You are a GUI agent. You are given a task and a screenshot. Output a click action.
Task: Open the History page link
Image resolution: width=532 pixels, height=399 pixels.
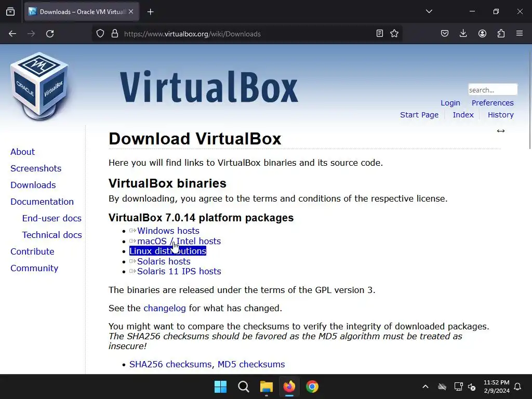coord(500,115)
